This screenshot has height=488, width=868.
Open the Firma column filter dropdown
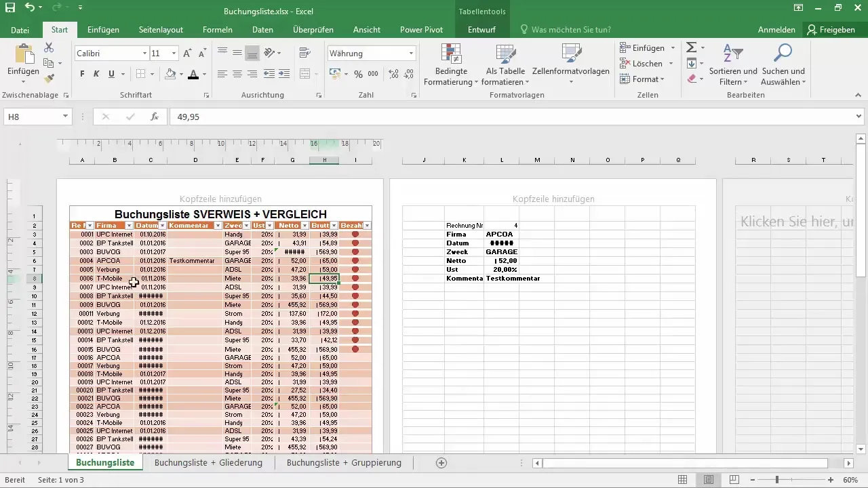[x=128, y=225]
